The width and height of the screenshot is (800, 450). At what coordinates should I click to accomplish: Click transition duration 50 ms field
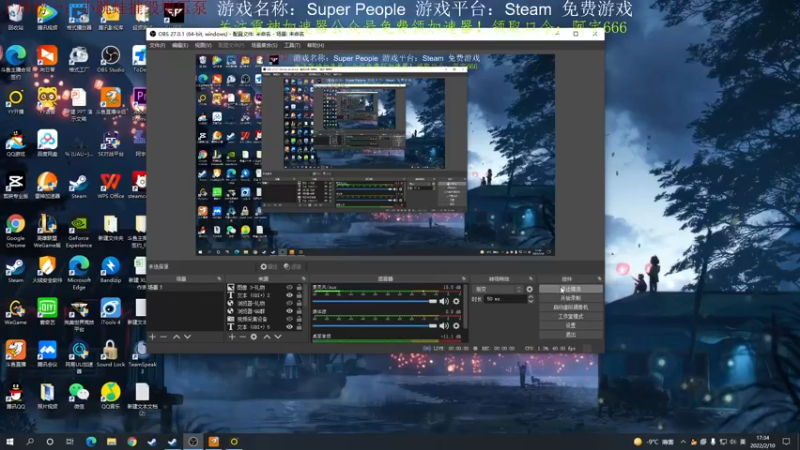(x=505, y=299)
